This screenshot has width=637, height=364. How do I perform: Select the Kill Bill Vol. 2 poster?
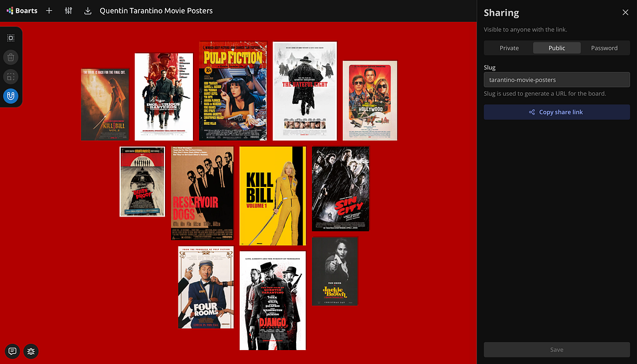105,104
